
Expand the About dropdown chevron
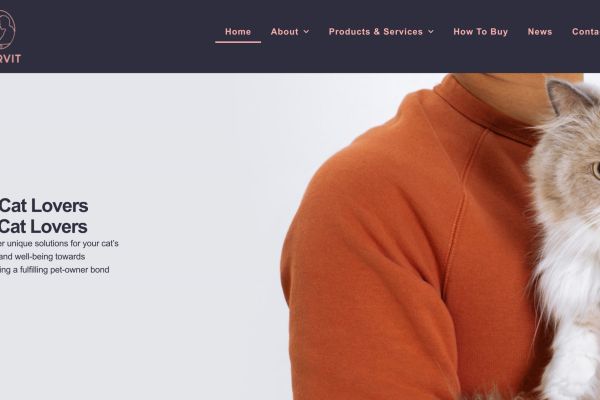pyautogui.click(x=306, y=32)
